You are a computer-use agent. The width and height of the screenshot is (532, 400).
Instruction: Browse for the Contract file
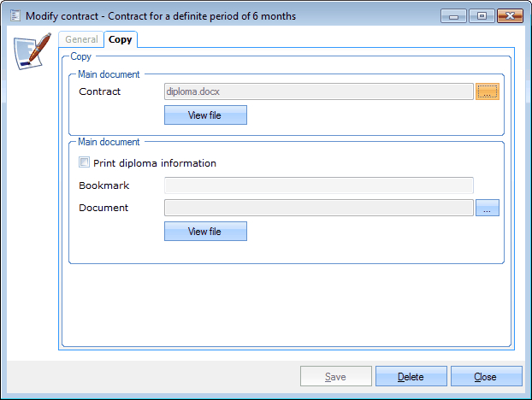coord(487,91)
